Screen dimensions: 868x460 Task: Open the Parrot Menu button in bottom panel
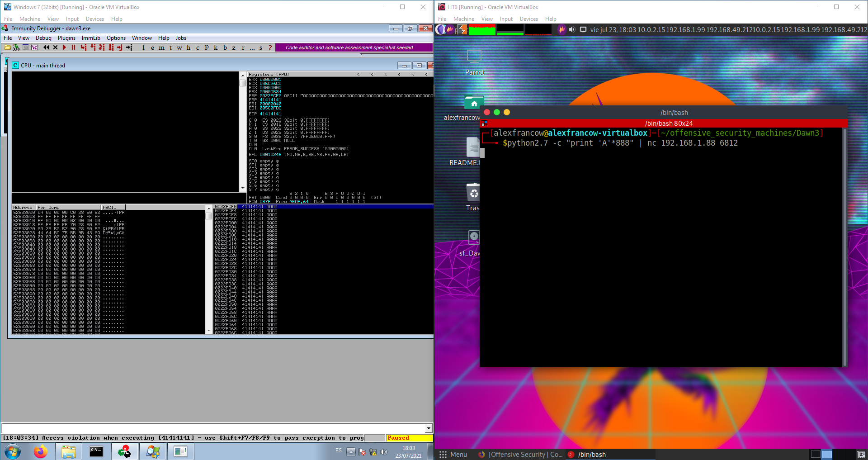click(453, 454)
